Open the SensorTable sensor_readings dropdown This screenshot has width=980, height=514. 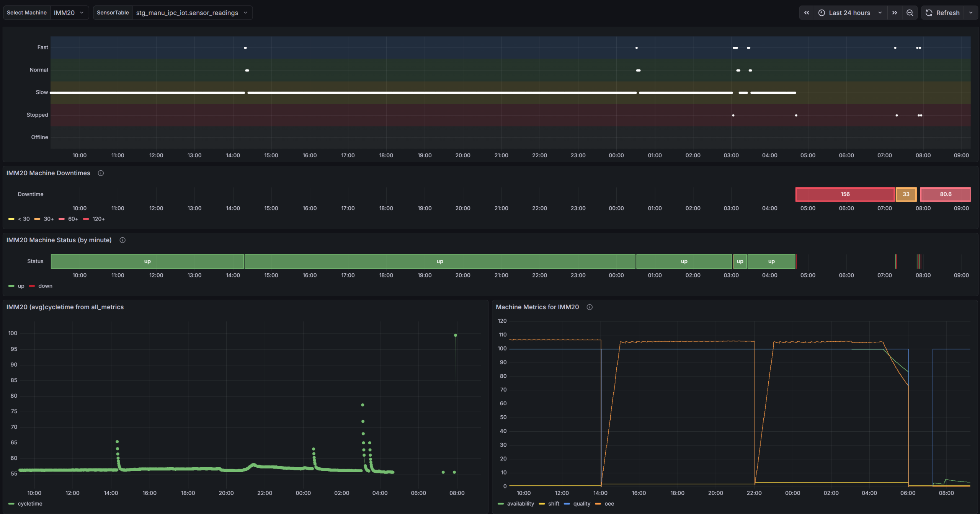[192, 13]
